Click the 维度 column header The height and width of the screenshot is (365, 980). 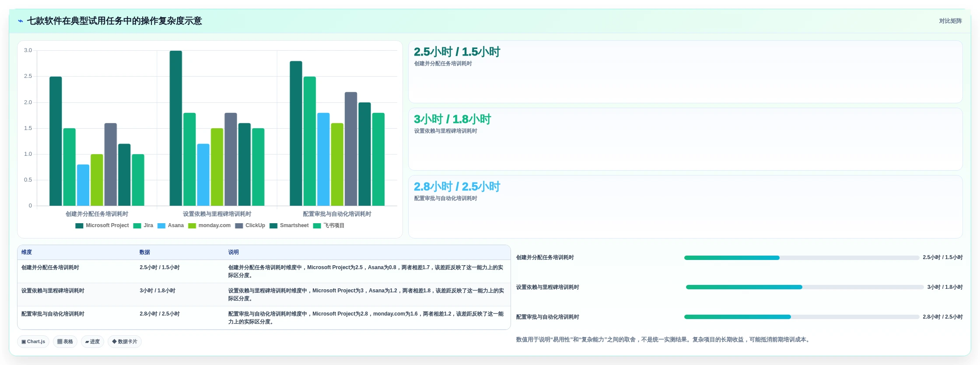27,252
